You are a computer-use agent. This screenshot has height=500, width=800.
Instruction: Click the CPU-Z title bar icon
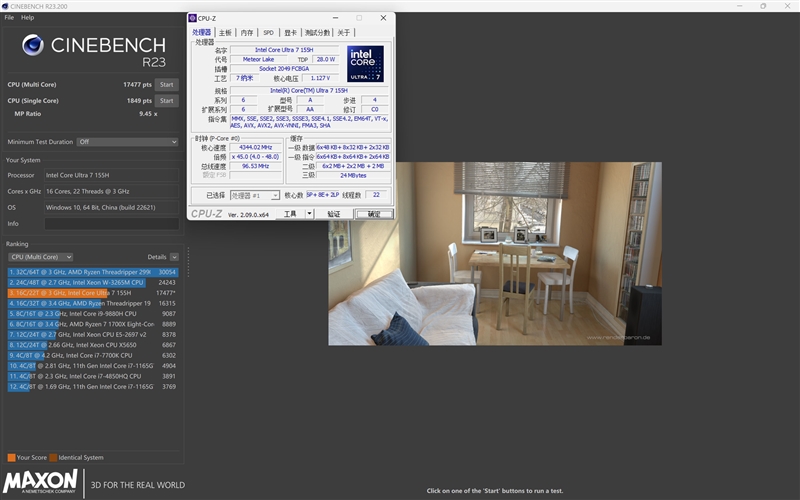coord(192,18)
